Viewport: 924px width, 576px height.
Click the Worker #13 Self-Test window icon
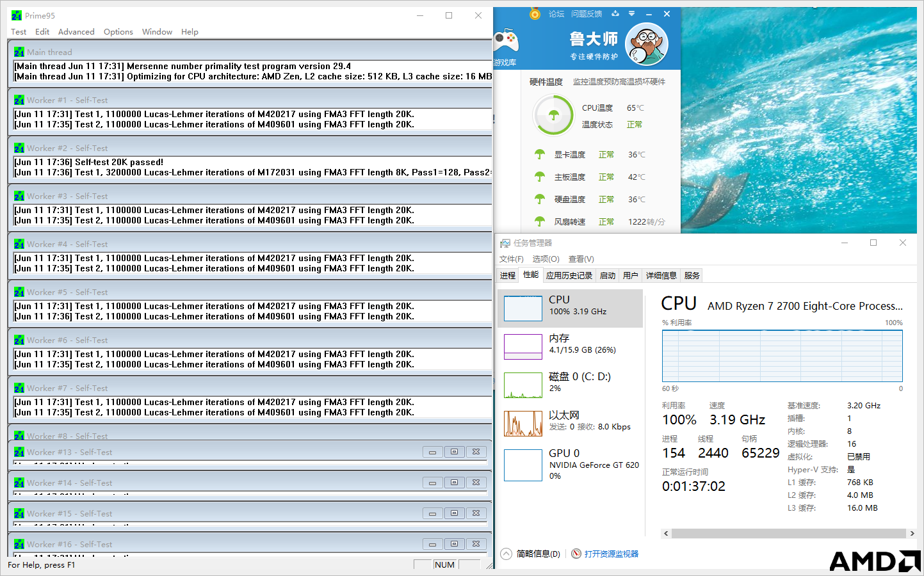[19, 452]
